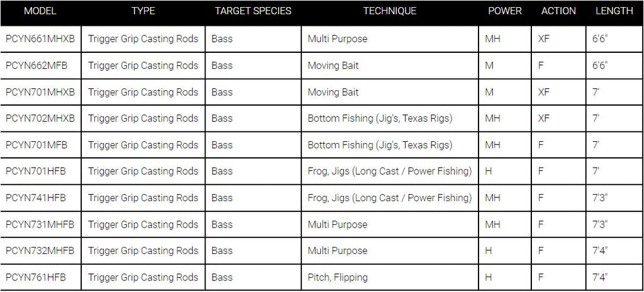Click the TYPE column header

click(143, 11)
